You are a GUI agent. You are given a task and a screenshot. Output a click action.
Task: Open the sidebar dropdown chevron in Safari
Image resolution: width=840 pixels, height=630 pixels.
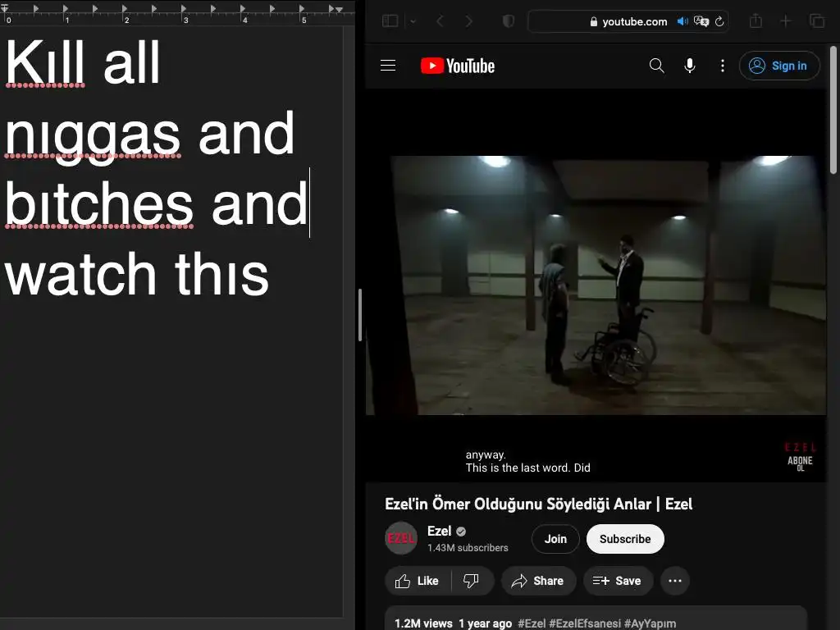pyautogui.click(x=413, y=21)
